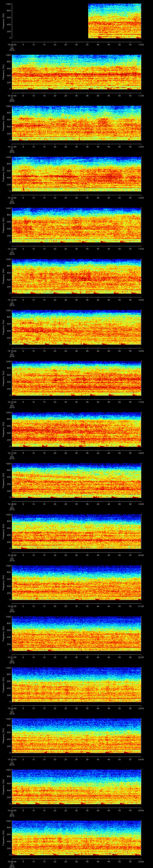This screenshot has height=868, width=153.
Task: Click the empty black region of first spectrogram
Action: [x=50, y=21]
